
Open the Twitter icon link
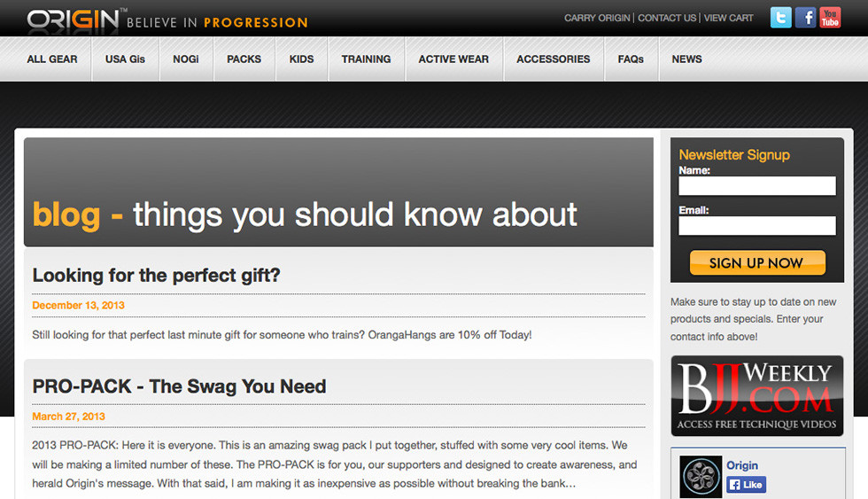[780, 18]
